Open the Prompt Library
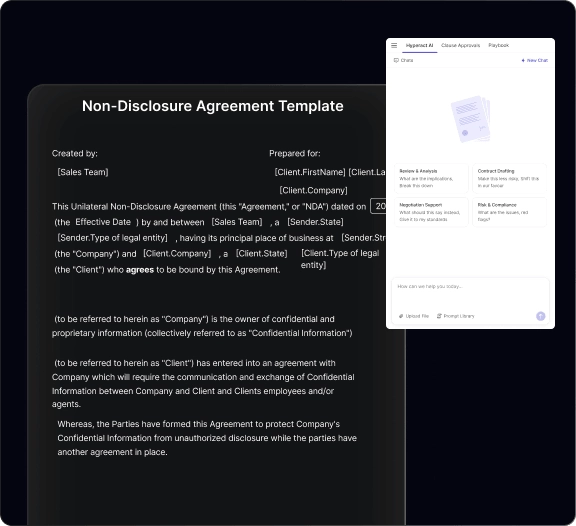The image size is (576, 526). (456, 316)
